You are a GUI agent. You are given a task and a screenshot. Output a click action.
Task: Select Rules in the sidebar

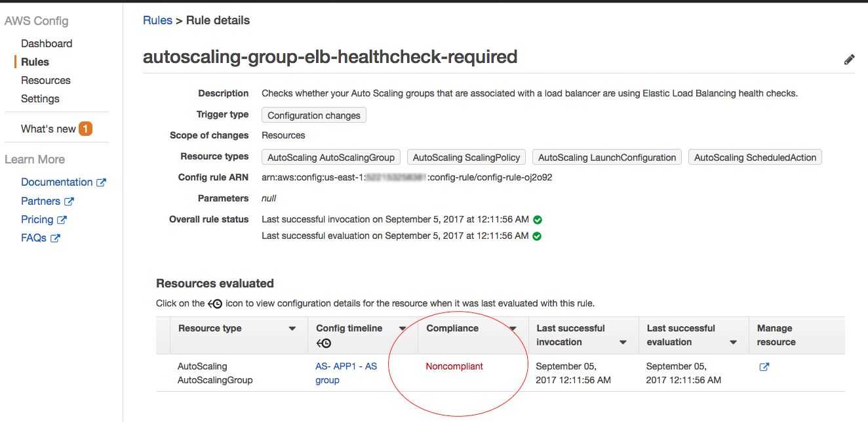coord(35,62)
